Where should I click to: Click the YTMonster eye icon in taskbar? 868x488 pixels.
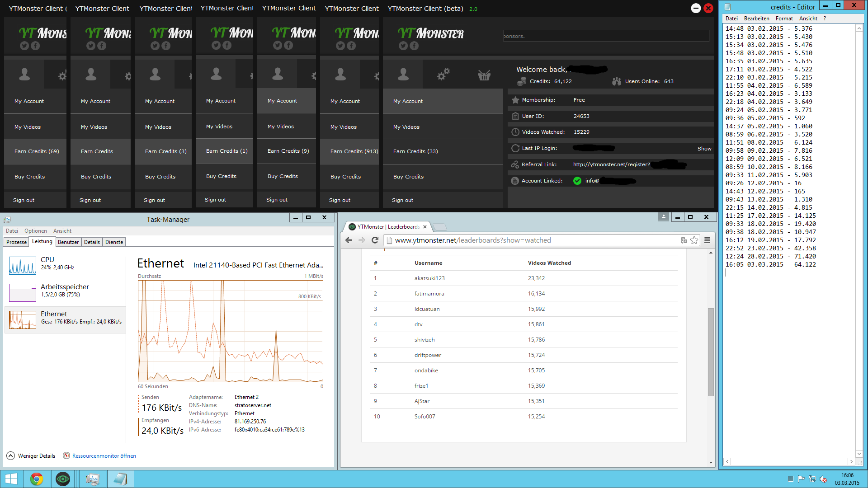point(63,479)
